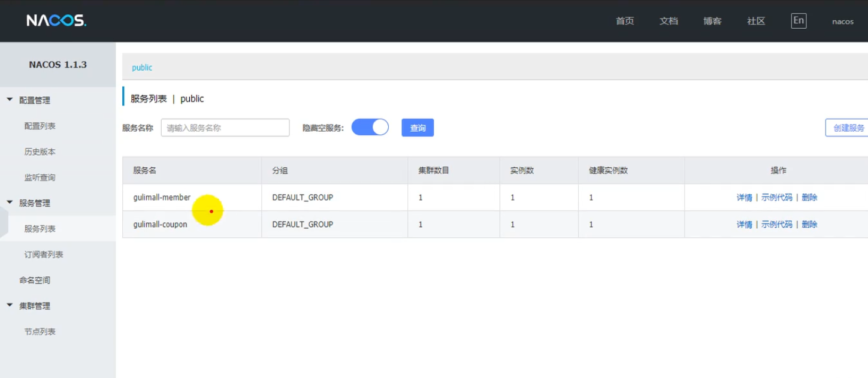This screenshot has height=378, width=868.
Task: Click the gulimall-coupon service name
Action: (x=160, y=225)
